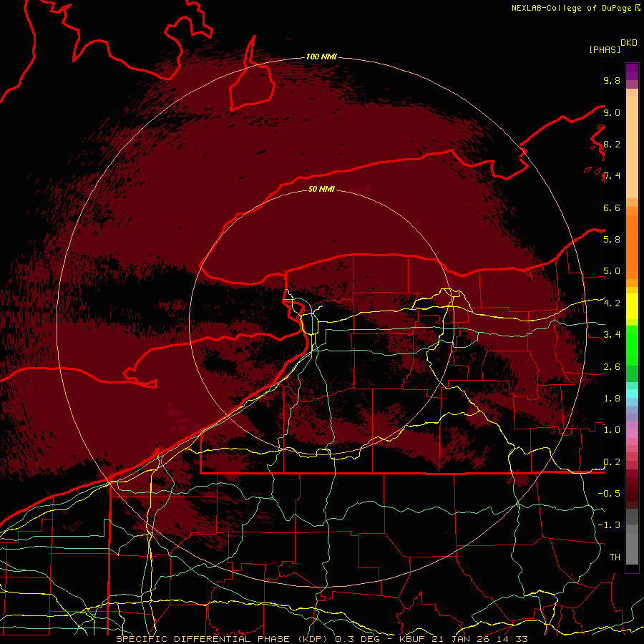Click the 0.2 legend value
The image size is (644, 644).
click(612, 462)
